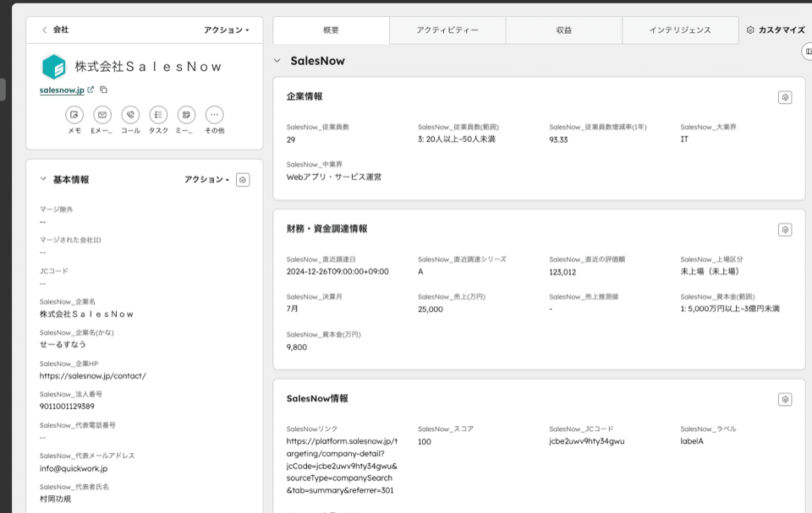Click the IT industry value
The image size is (812, 513).
point(684,139)
